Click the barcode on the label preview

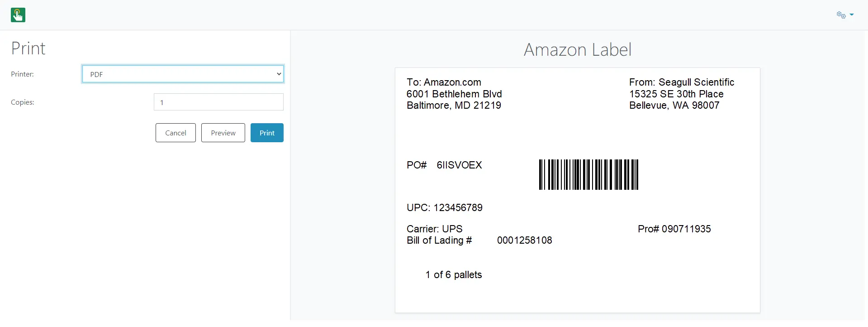[x=588, y=174]
